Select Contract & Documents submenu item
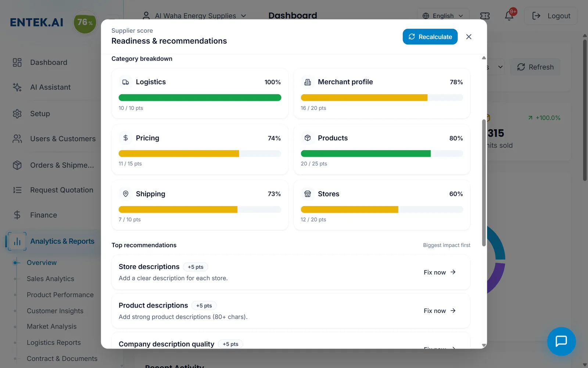This screenshot has height=368, width=588. 62,359
